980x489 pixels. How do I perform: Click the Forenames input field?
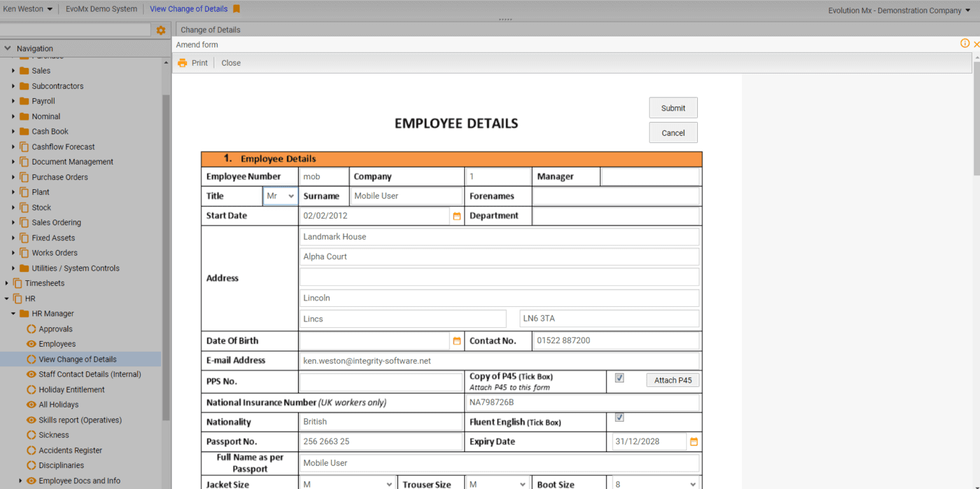click(616, 196)
